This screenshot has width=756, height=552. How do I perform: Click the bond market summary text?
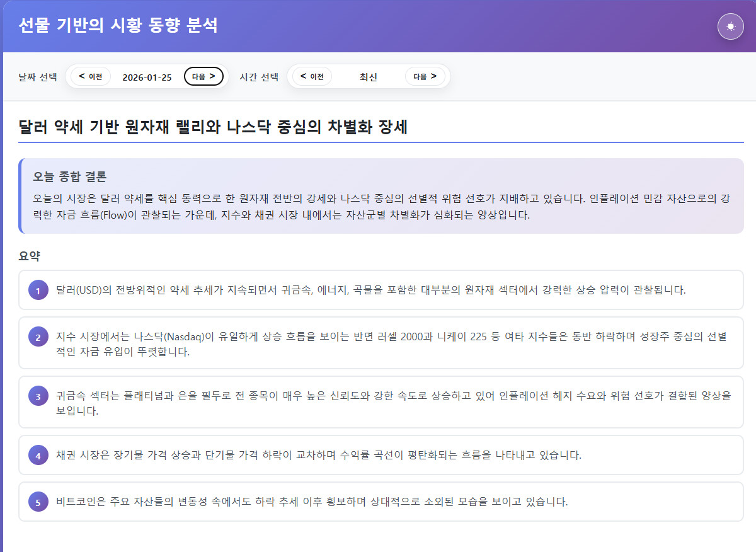pos(318,455)
